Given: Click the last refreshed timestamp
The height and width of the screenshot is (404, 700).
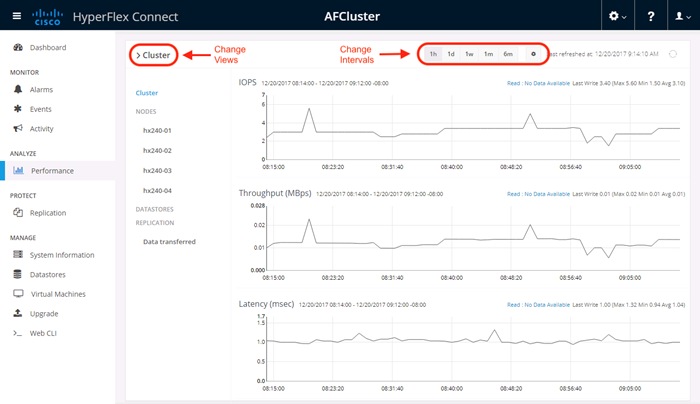Looking at the screenshot, I should tap(604, 54).
